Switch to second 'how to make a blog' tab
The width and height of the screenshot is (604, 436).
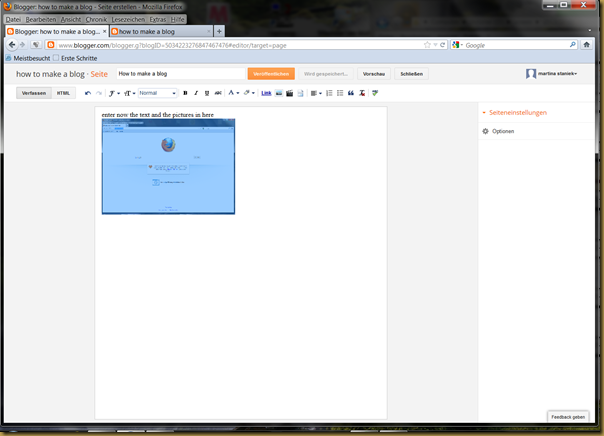click(x=161, y=32)
